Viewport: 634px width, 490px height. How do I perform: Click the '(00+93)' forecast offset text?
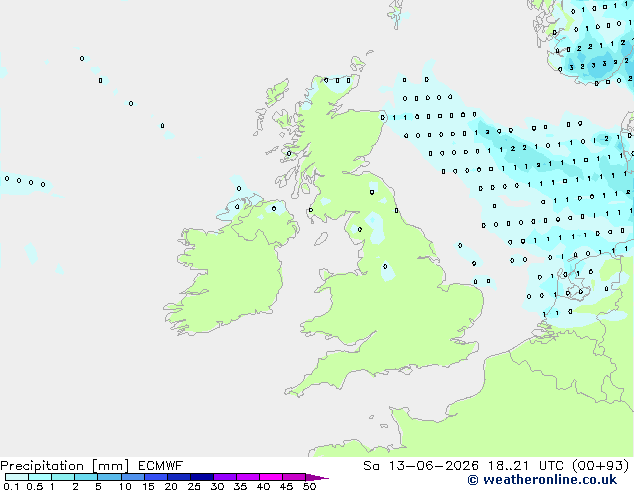click(x=600, y=466)
